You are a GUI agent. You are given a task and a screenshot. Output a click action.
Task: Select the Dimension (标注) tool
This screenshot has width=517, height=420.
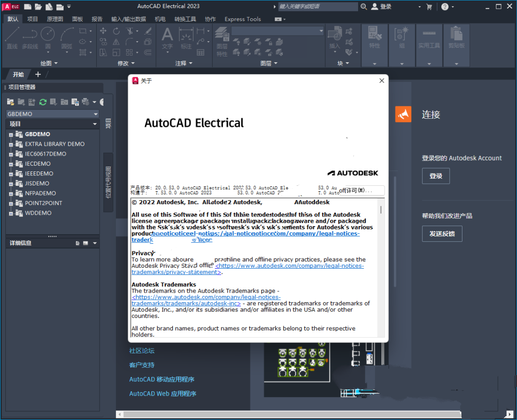[186, 38]
